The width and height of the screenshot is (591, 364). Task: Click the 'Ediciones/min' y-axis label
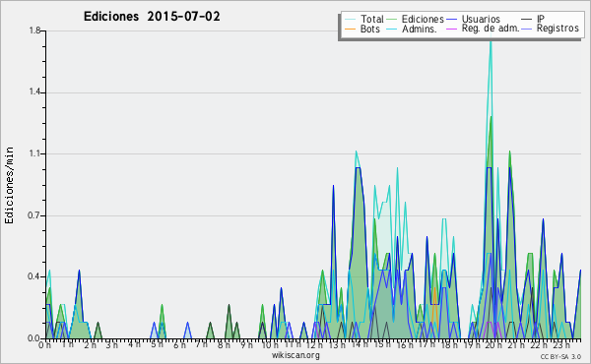pos(9,185)
